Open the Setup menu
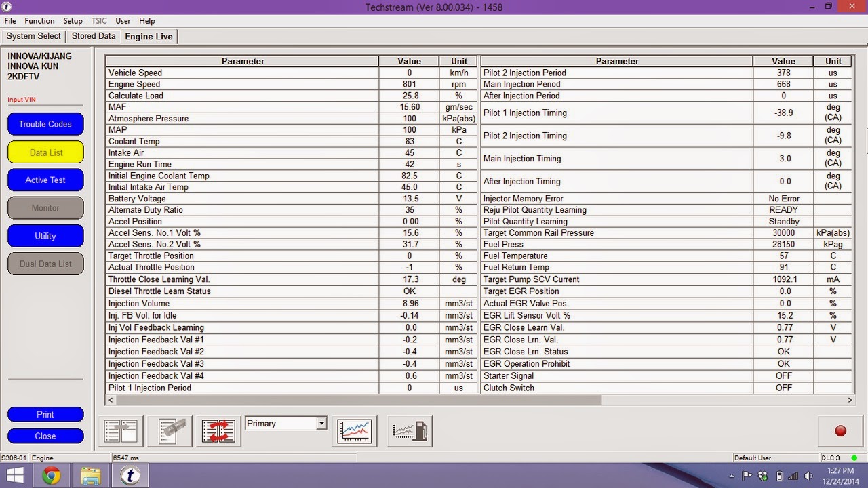 click(73, 21)
